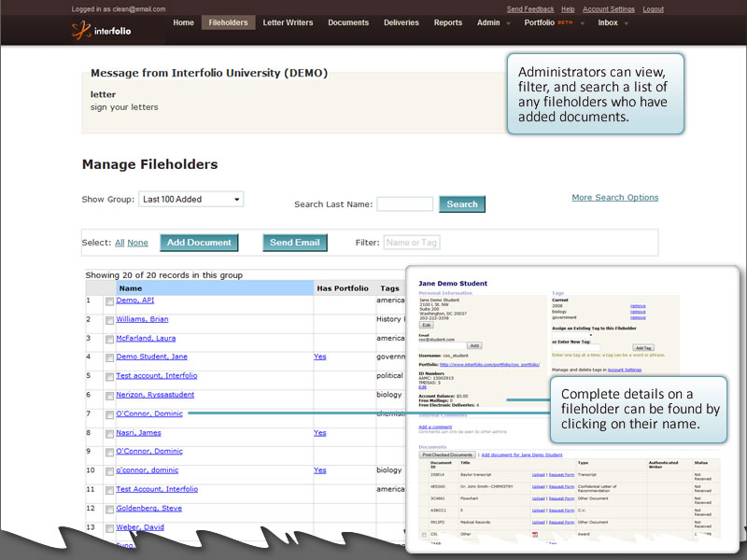Screen dimensions: 747x560
Task: Click the Interfolio logo
Action: point(101,31)
